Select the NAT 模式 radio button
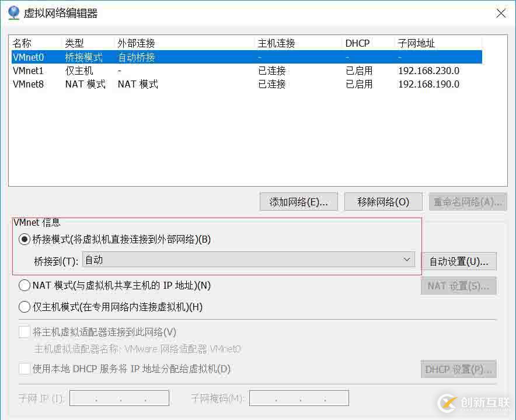Viewport: 516px width, 420px height. [x=24, y=285]
